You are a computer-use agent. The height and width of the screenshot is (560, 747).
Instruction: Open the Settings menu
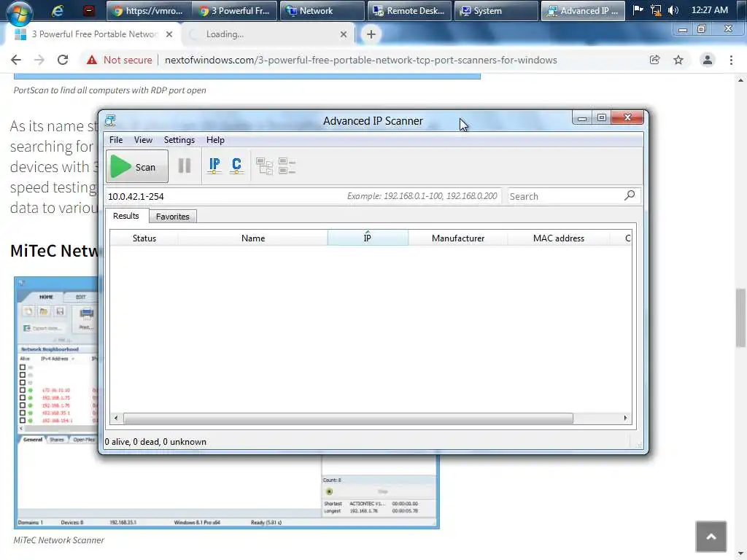coord(179,140)
